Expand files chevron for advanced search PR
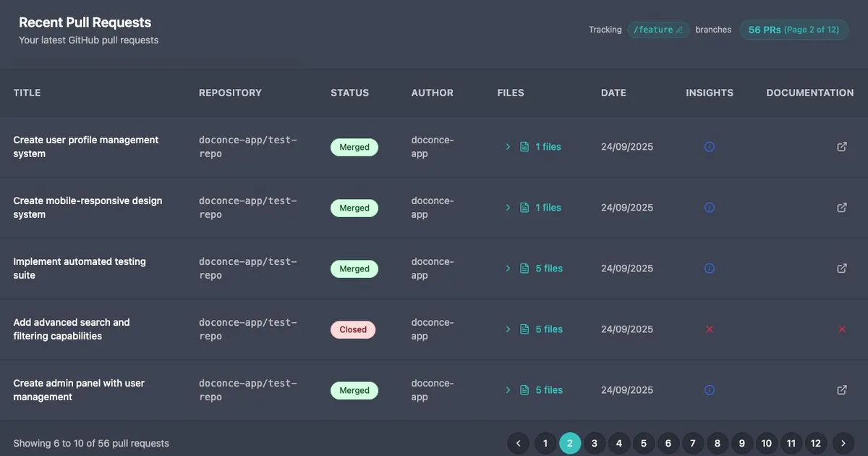This screenshot has width=868, height=456. [x=509, y=329]
